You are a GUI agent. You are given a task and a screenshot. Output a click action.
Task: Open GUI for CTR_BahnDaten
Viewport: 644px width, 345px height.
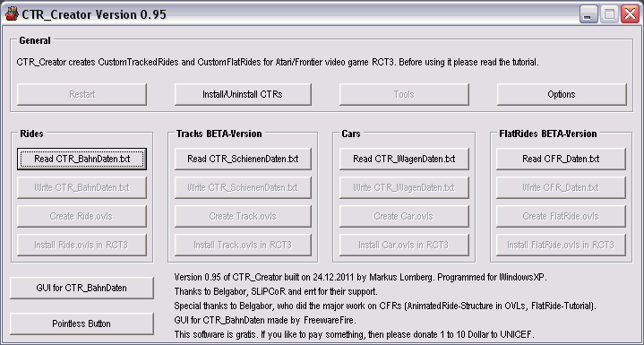pyautogui.click(x=82, y=288)
